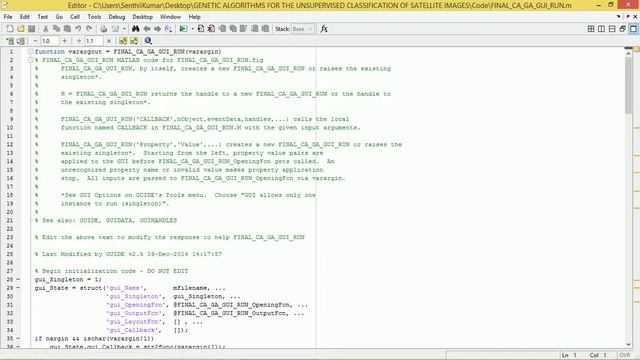Screen dimensions: 640x360
Task: Split editor documents top and bottom
Action: 612,29
